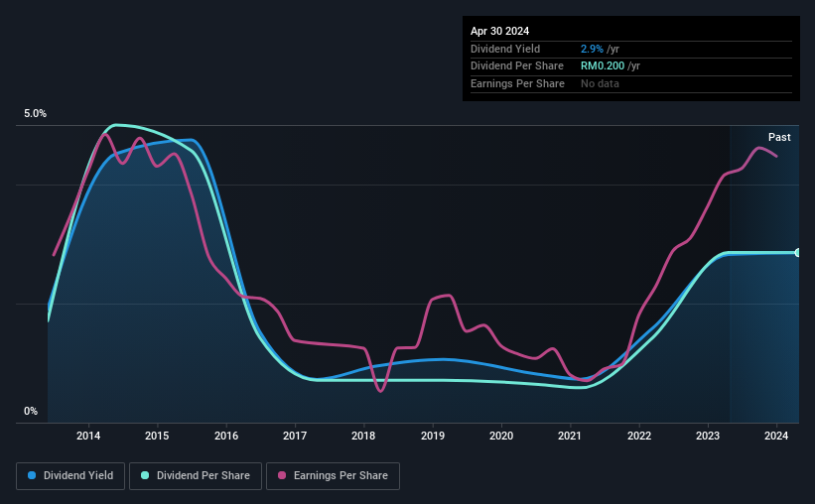This screenshot has height=504, width=815.
Task: Select the 2018 x-axis label
Action: 363,436
